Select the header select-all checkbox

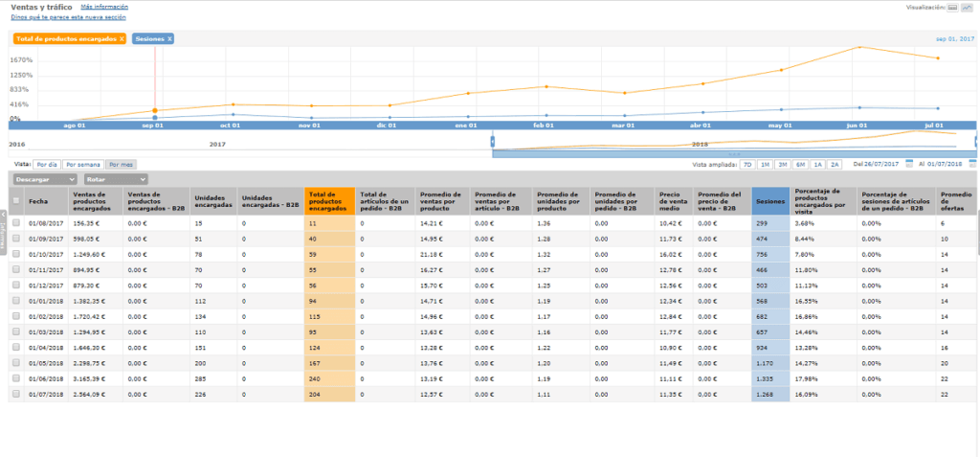tap(14, 201)
